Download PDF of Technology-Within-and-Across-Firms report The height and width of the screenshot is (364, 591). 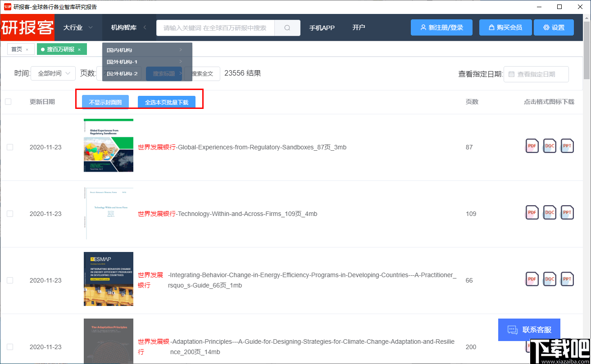pyautogui.click(x=532, y=212)
